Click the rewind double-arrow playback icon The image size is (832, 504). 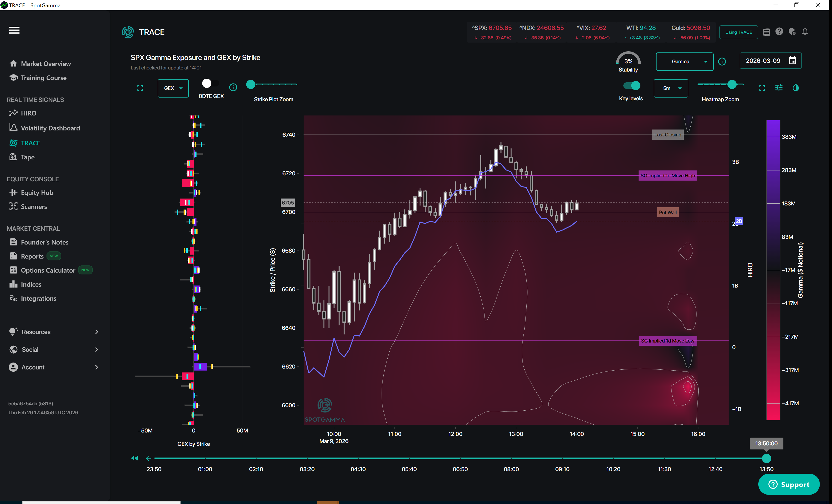(134, 458)
